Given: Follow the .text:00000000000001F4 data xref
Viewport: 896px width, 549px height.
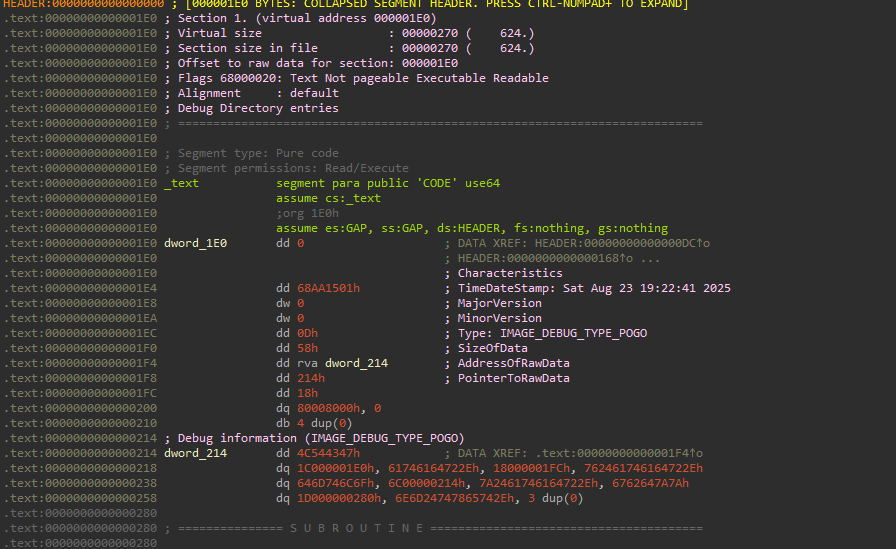Looking at the screenshot, I should [608, 453].
